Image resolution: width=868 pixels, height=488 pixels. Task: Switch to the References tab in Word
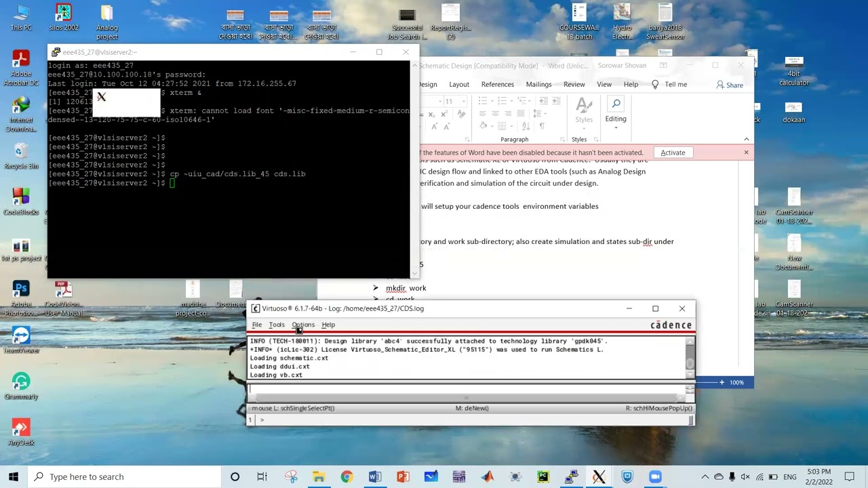pos(498,84)
